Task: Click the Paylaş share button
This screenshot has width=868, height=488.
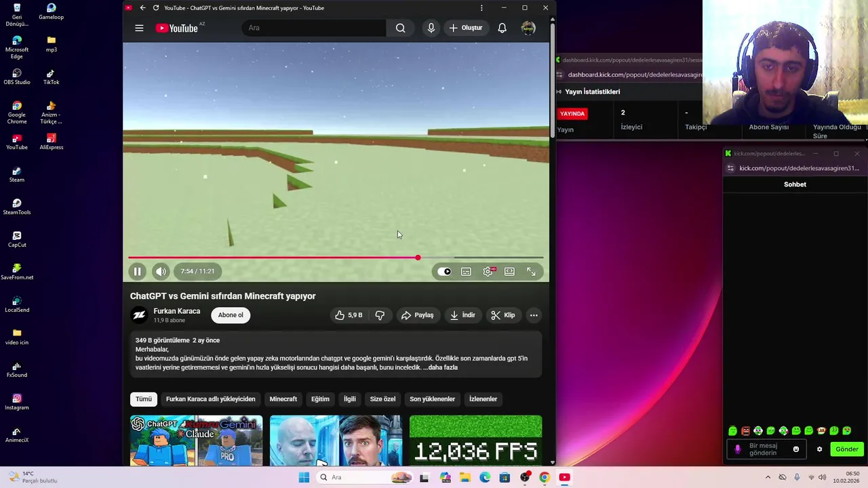Action: (x=417, y=315)
